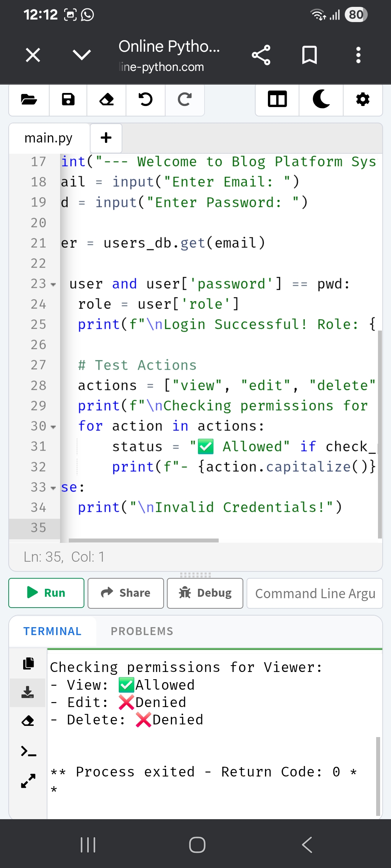Click the editor horizontal scrollbar
This screenshot has height=868, width=391.
(x=144, y=540)
